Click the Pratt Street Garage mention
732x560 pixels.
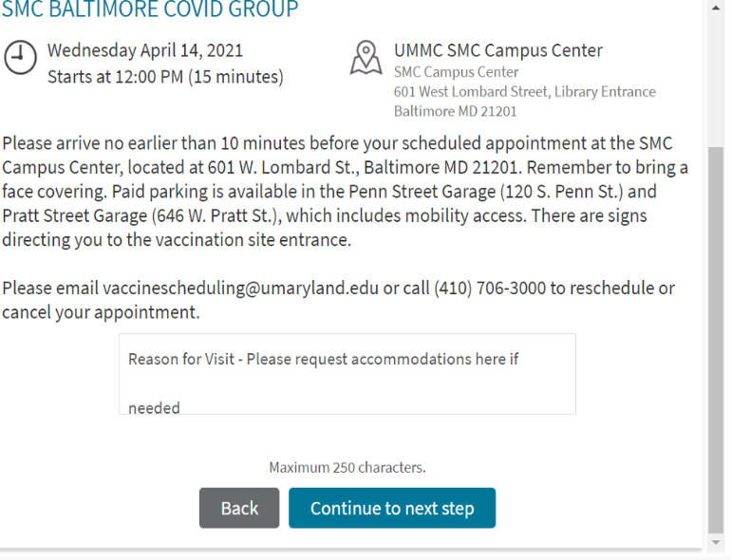click(x=74, y=215)
